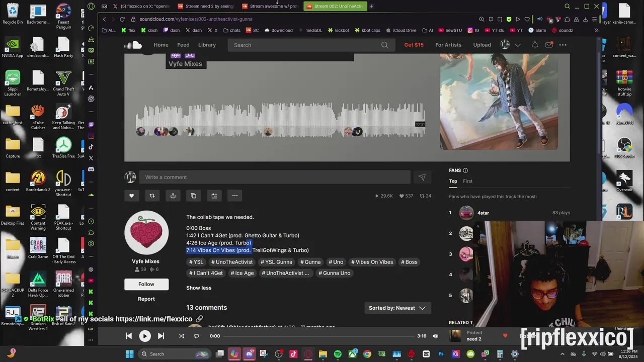Click Upload in the header
This screenshot has width=644, height=362.
click(x=482, y=45)
